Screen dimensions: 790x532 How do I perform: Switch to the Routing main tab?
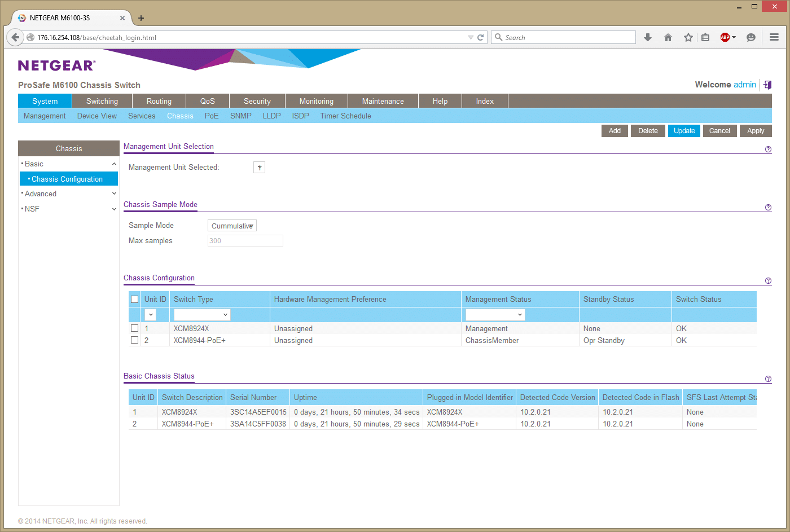click(x=159, y=101)
